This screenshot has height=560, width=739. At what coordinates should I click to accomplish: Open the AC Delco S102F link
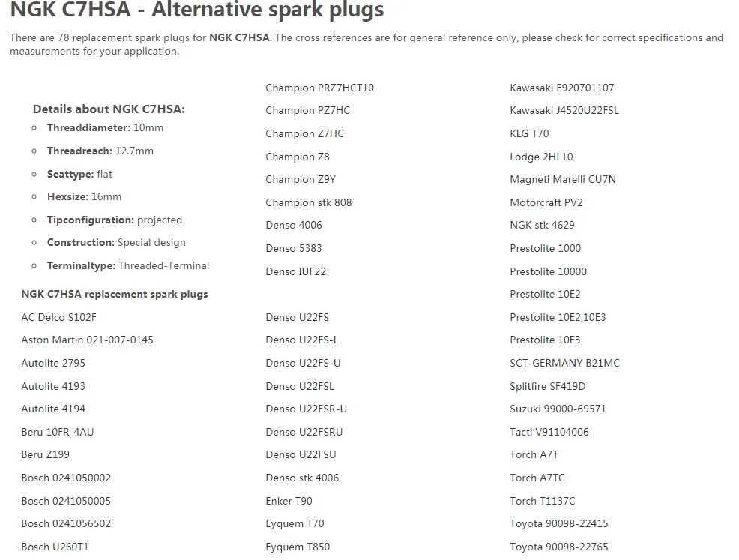point(58,317)
